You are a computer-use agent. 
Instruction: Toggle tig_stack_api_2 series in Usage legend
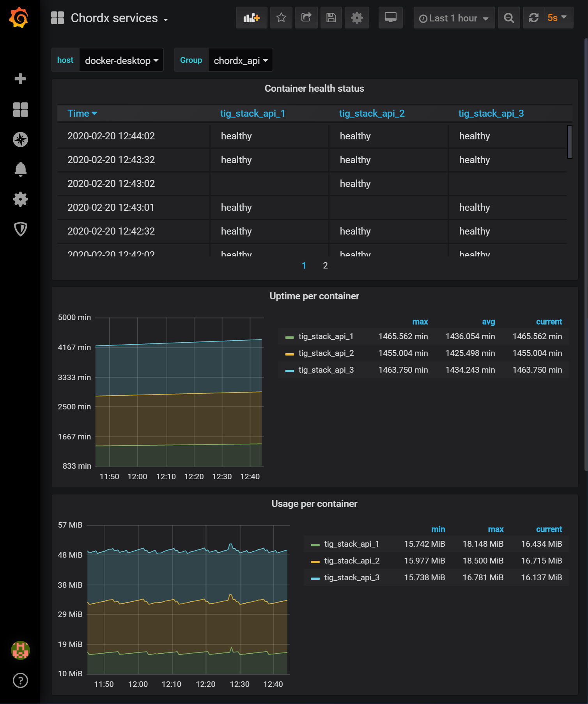tap(352, 561)
